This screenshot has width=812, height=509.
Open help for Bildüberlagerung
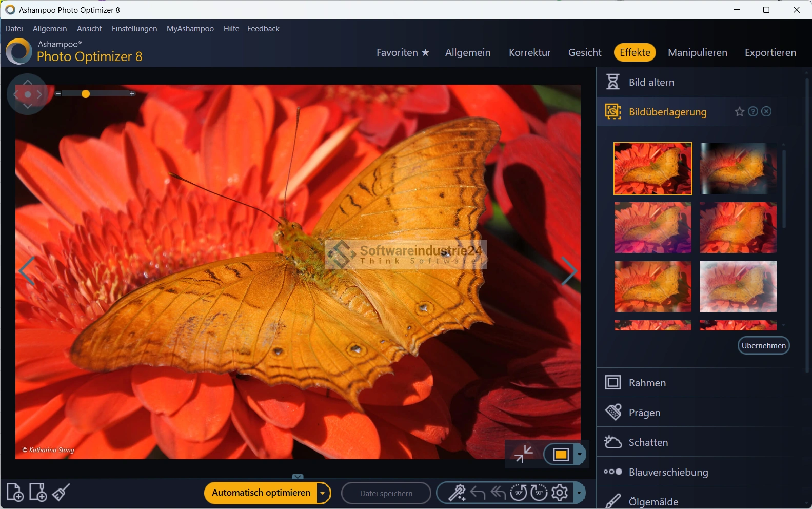[752, 112]
